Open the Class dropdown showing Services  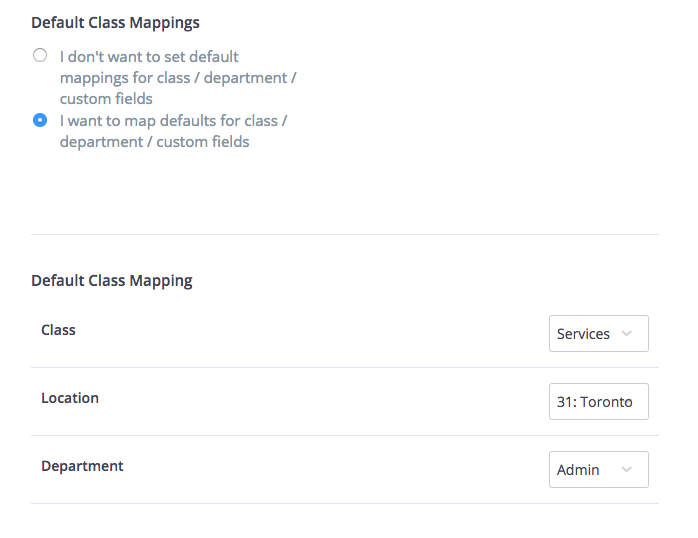598,334
